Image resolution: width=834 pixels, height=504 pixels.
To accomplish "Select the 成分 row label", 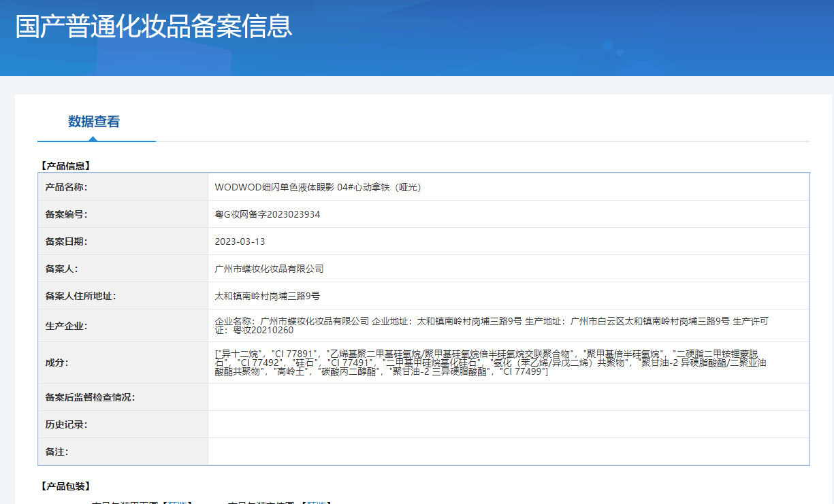I will click(x=57, y=363).
